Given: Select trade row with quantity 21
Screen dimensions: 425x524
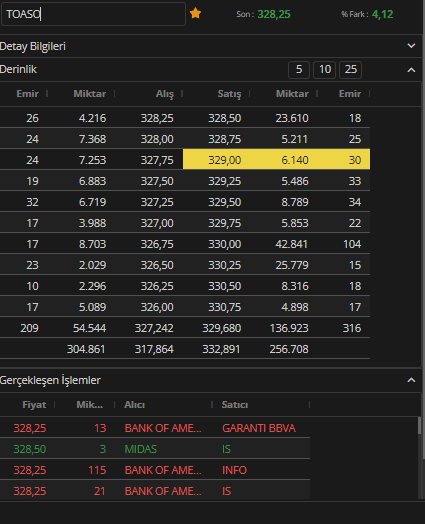Looking at the screenshot, I should (155, 491).
